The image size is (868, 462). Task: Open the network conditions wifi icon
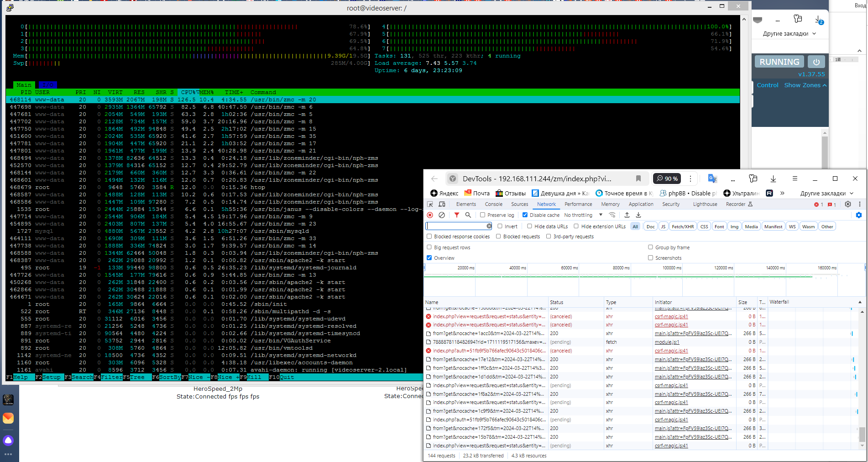click(612, 215)
